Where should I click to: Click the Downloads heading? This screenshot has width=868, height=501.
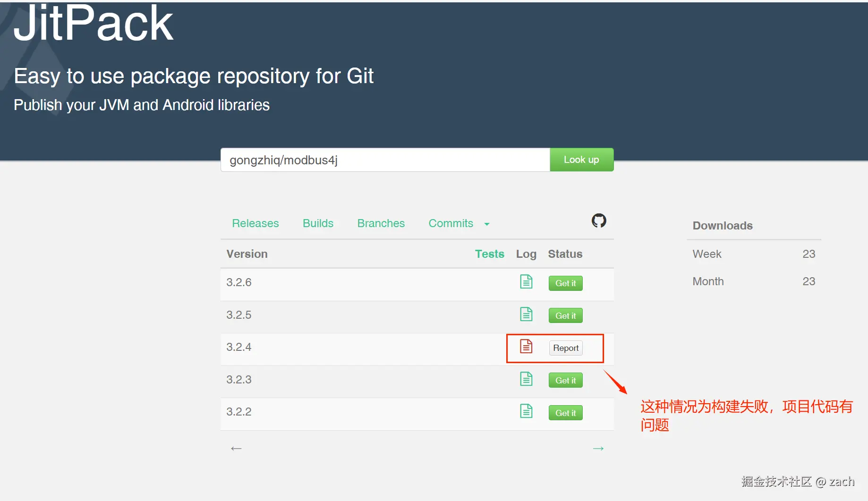(723, 226)
